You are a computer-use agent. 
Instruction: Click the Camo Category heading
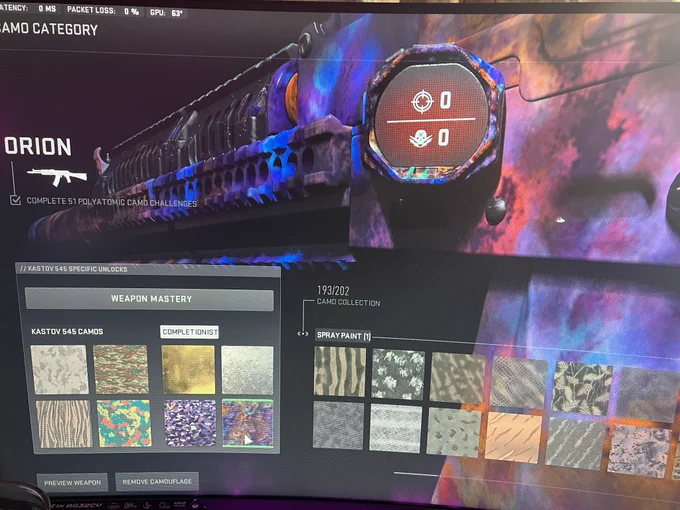click(49, 29)
